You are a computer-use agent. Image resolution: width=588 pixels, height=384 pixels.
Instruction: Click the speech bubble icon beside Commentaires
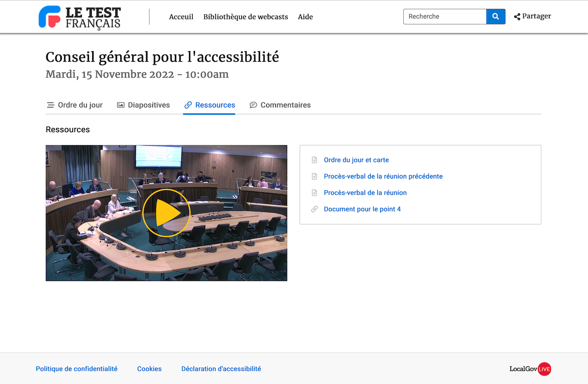[253, 105]
